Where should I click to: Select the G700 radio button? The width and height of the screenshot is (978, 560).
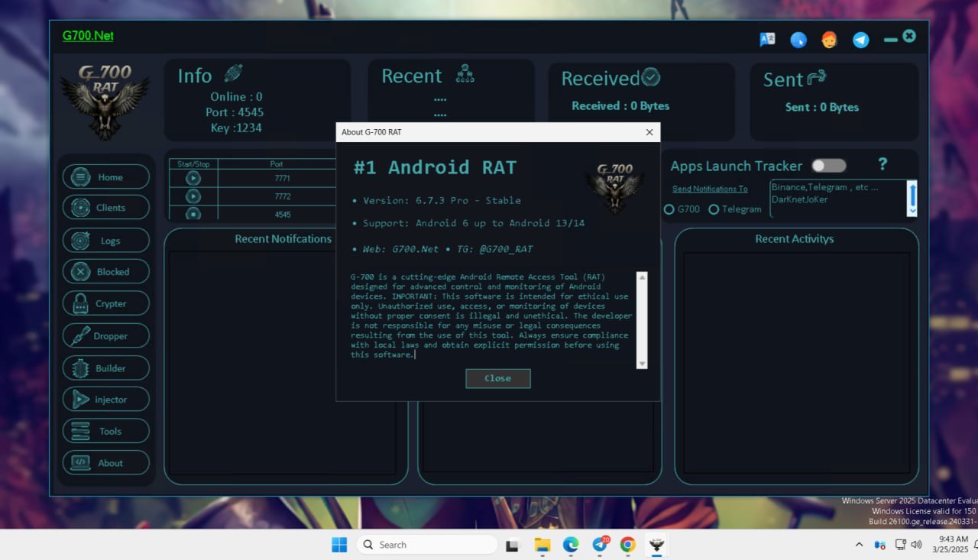pyautogui.click(x=669, y=209)
